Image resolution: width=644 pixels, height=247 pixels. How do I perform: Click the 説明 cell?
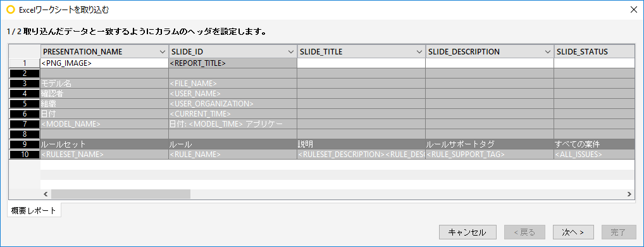point(361,144)
